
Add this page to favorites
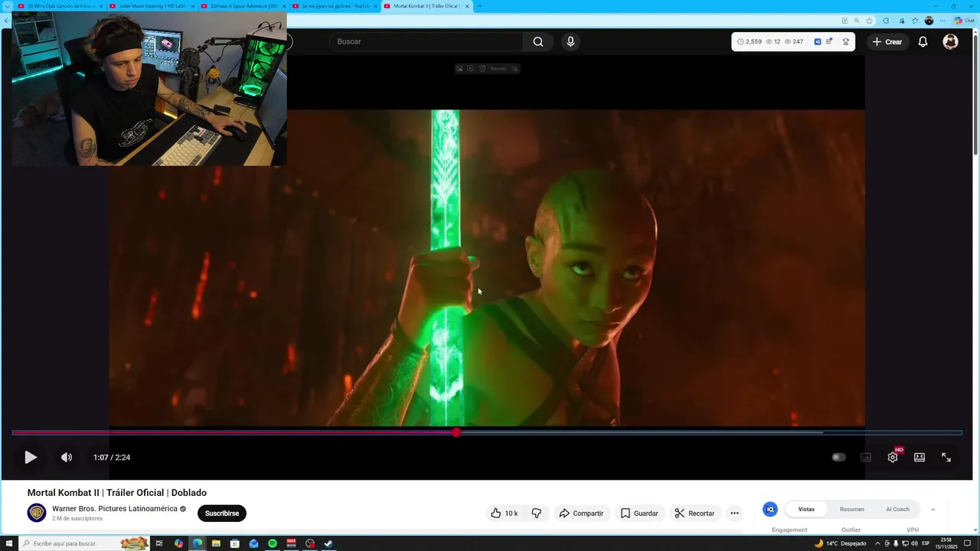point(869,21)
